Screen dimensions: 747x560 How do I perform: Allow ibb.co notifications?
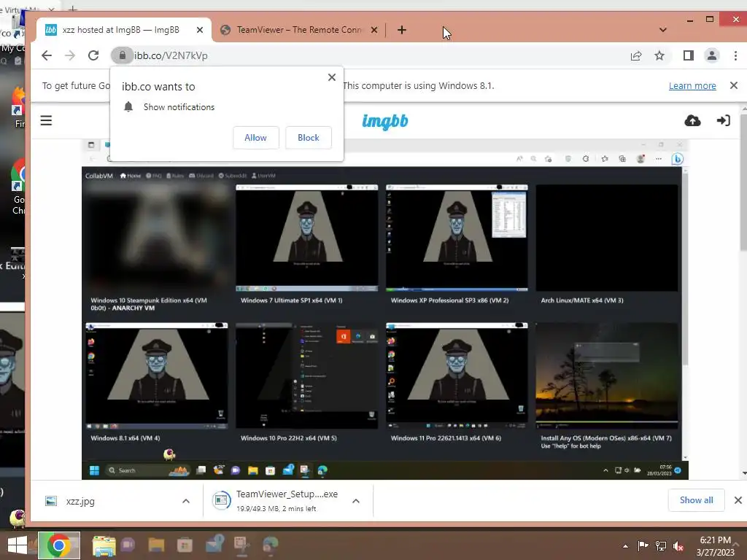coord(256,138)
